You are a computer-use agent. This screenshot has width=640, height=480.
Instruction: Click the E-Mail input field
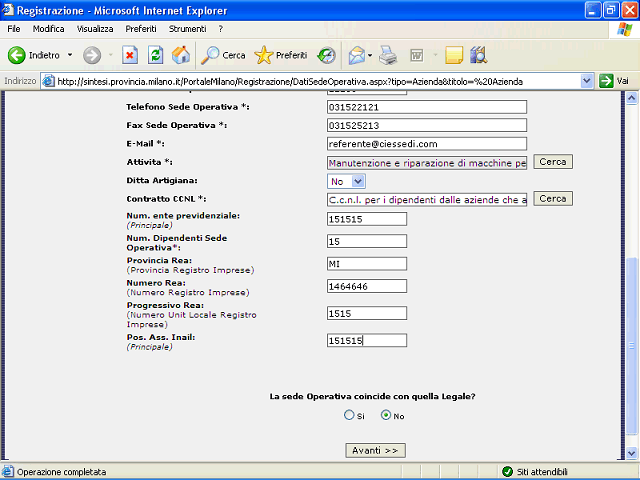(x=427, y=144)
